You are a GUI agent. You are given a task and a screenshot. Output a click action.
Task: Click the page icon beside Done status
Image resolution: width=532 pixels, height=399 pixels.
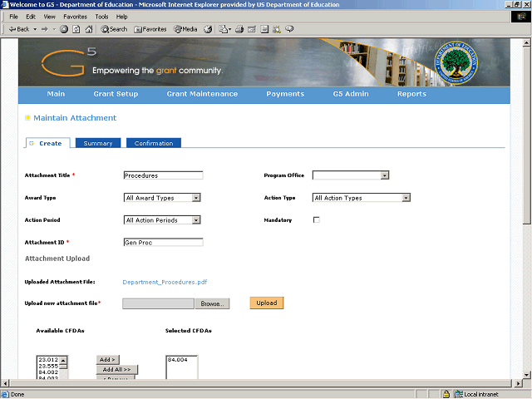pyautogui.click(x=5, y=394)
